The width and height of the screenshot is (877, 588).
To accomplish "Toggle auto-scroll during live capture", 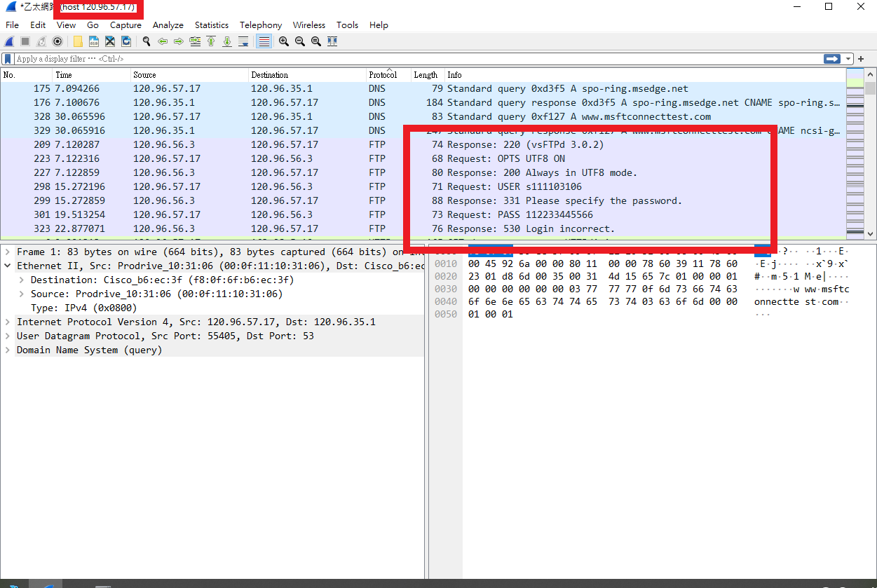I will click(x=243, y=41).
